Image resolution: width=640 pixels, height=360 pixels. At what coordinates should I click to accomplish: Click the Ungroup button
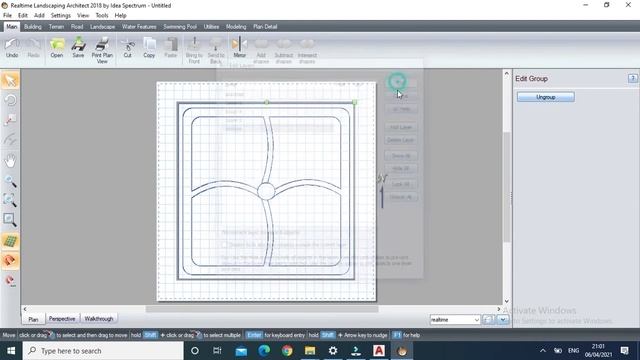[546, 97]
